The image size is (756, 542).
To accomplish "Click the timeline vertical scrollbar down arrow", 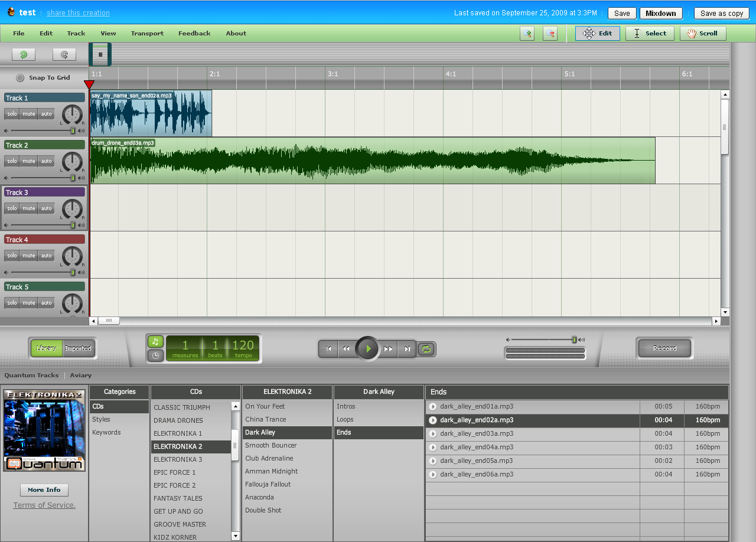I will [725, 312].
